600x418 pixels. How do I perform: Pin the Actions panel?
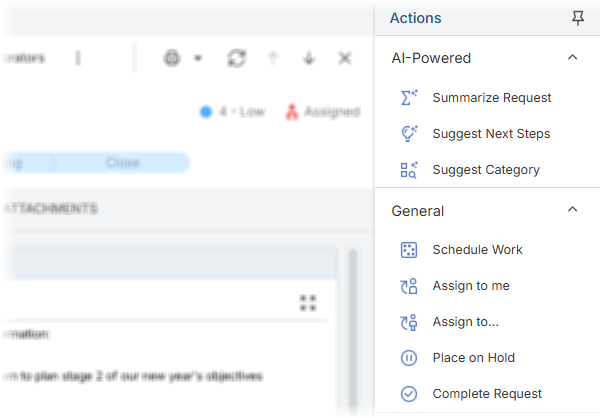click(x=577, y=18)
